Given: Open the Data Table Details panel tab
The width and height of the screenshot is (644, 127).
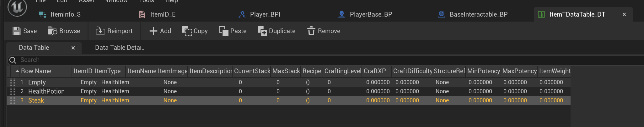Looking at the screenshot, I should point(120,48).
